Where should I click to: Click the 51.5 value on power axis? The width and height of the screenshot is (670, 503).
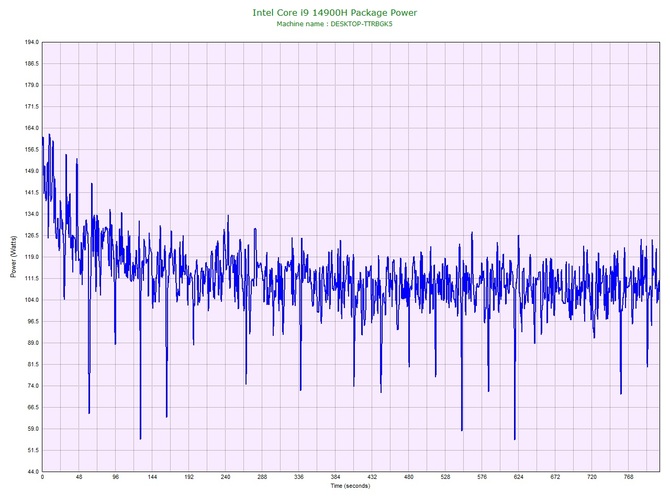pos(33,450)
